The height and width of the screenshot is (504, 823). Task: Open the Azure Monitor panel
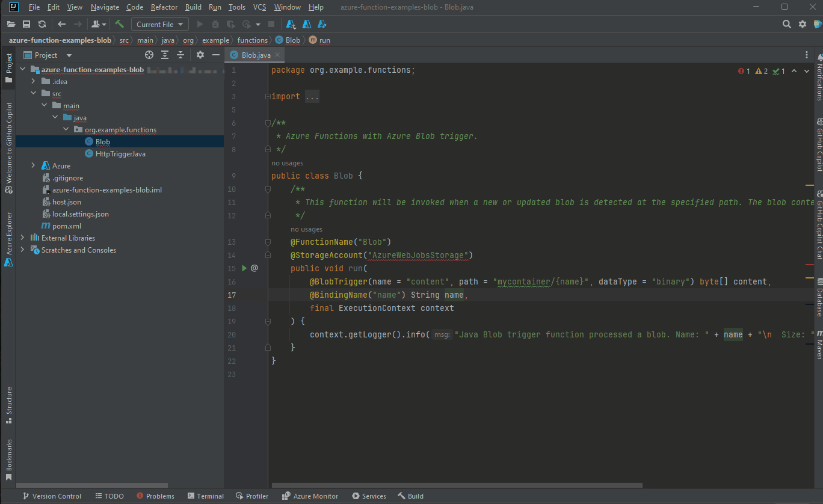(310, 496)
